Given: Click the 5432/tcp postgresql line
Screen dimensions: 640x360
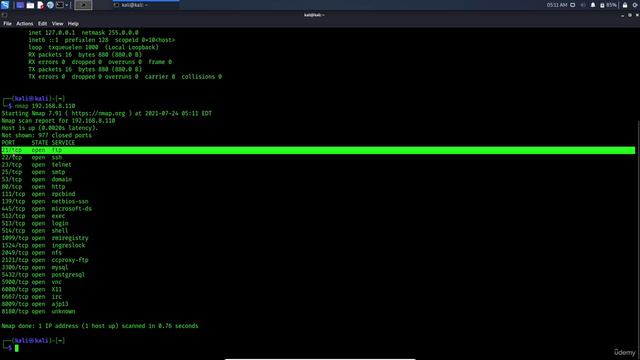Looking at the screenshot, I should [x=43, y=275].
